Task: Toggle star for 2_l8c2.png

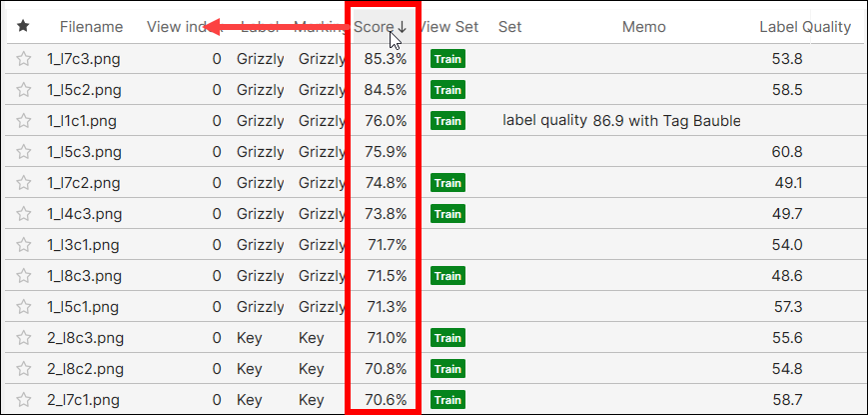Action: click(x=24, y=369)
